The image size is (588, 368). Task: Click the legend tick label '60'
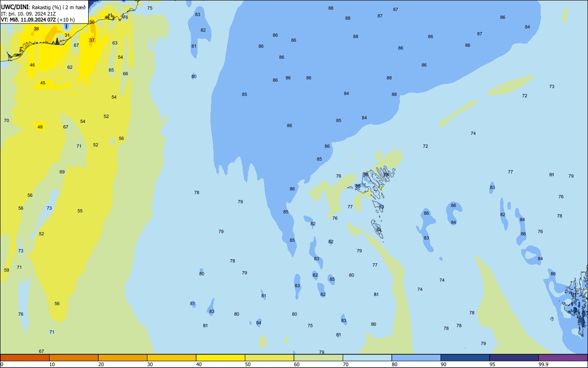pos(297,364)
